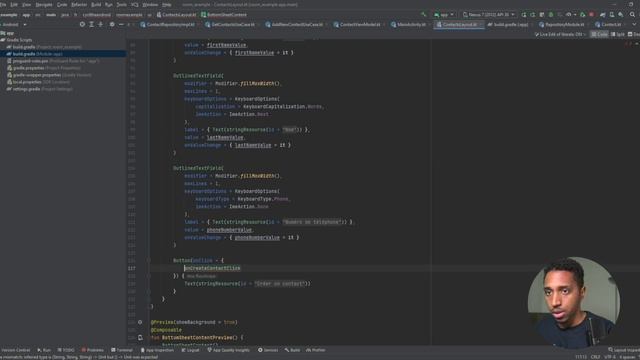Click the Sync Project with Gradle icon
640x360 pixels.
click(603, 15)
